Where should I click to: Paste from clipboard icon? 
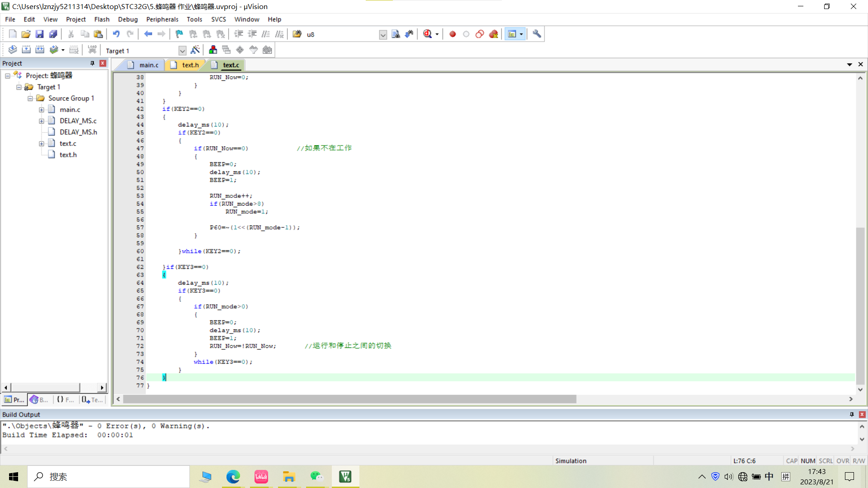click(98, 34)
